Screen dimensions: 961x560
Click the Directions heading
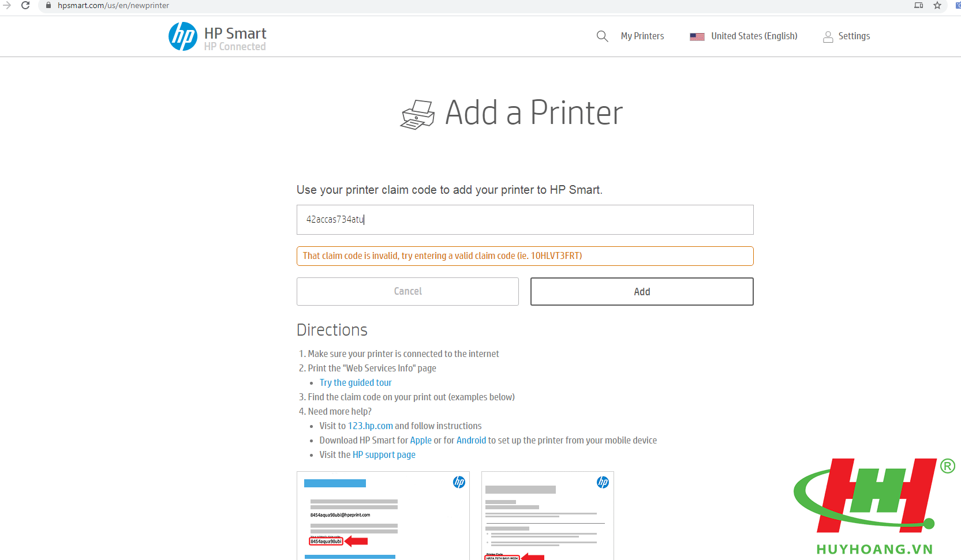332,330
